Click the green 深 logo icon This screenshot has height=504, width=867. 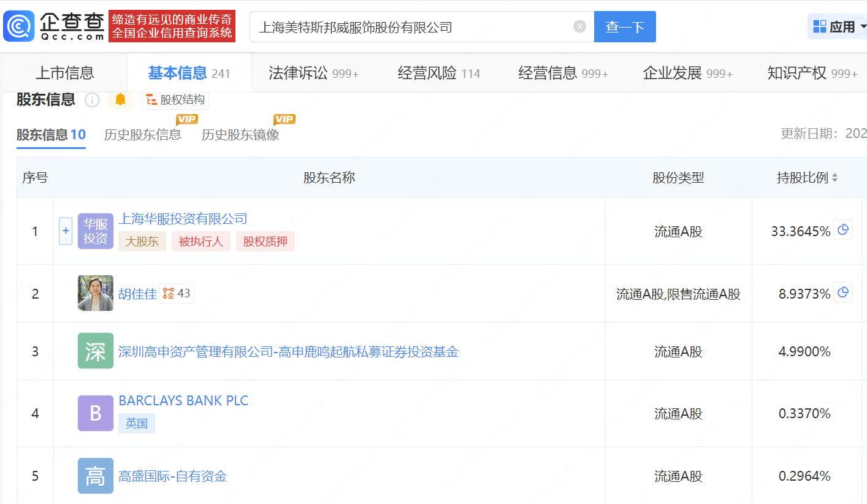point(96,351)
